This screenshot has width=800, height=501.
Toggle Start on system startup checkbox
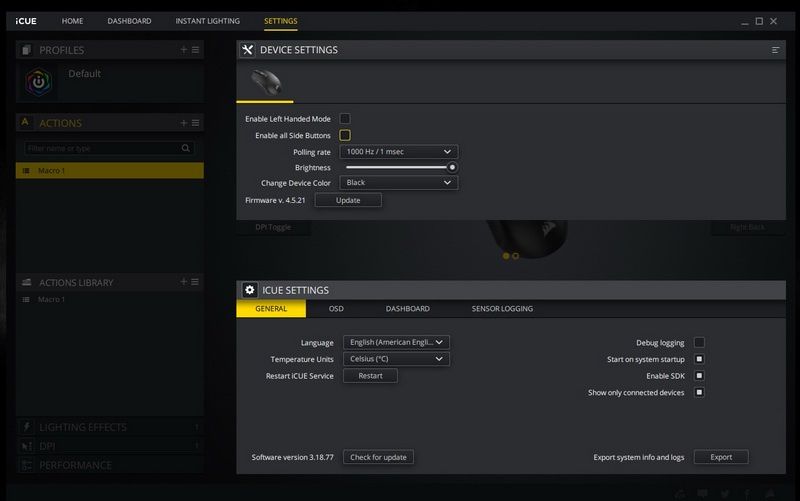click(699, 359)
